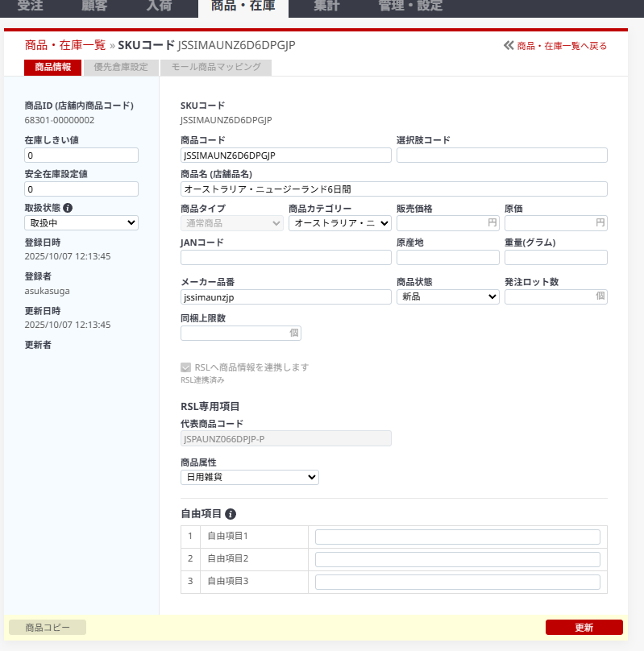This screenshot has height=651, width=644.
Task: Click the 在庫しきい値 input field
Action: tap(81, 155)
